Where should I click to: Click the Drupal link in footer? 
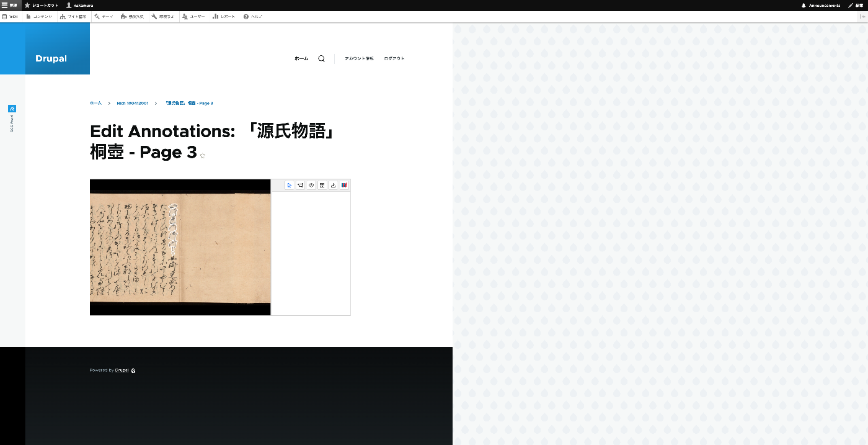coord(122,370)
